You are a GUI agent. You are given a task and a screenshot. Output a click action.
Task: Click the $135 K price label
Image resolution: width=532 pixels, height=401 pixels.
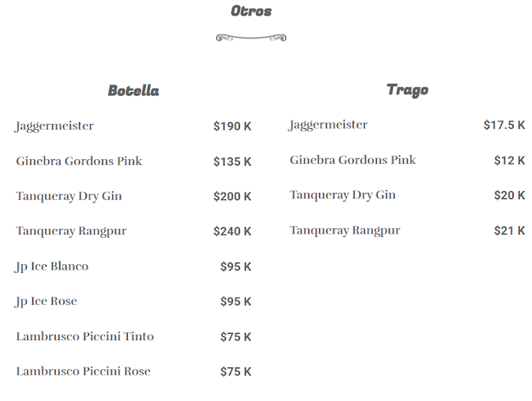(232, 162)
